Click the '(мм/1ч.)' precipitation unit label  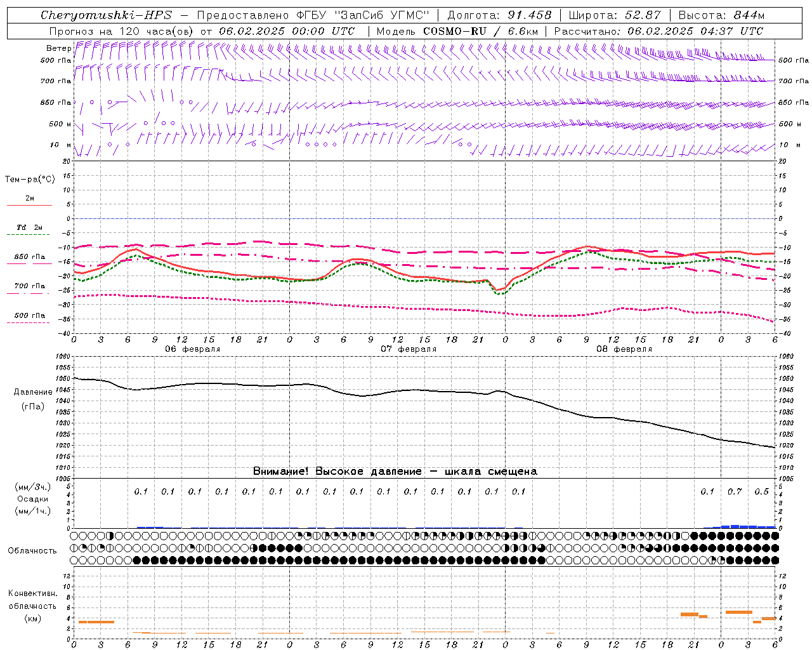(x=33, y=511)
